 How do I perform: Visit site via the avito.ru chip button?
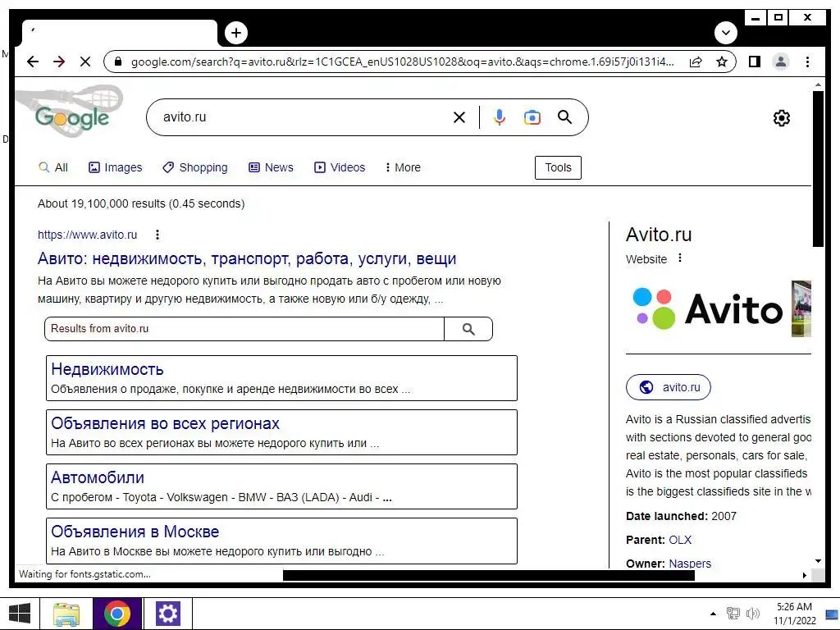[x=668, y=387]
